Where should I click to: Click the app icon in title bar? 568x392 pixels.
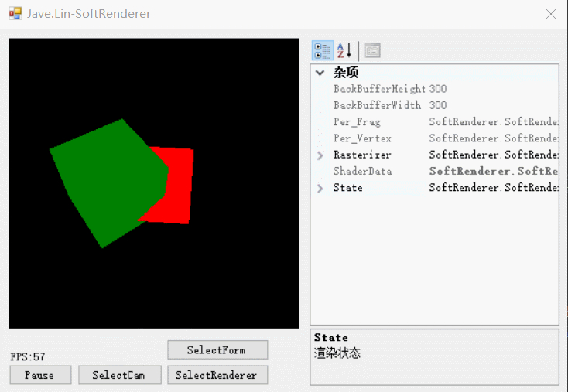point(15,13)
